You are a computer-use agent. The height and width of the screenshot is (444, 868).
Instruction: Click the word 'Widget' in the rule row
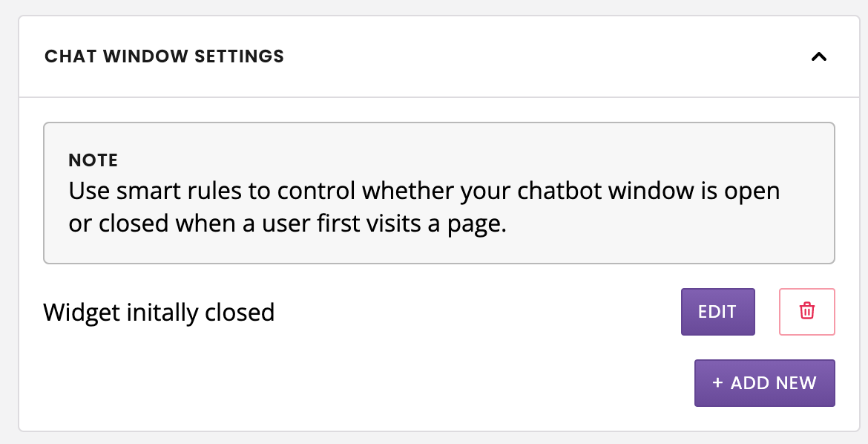point(82,313)
